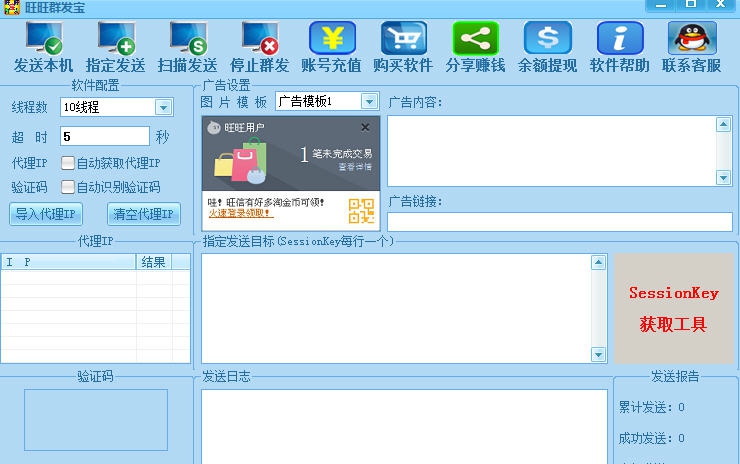Viewport: 740px width, 464px height.
Task: Open 余额提现 dollar icon
Action: (547, 38)
